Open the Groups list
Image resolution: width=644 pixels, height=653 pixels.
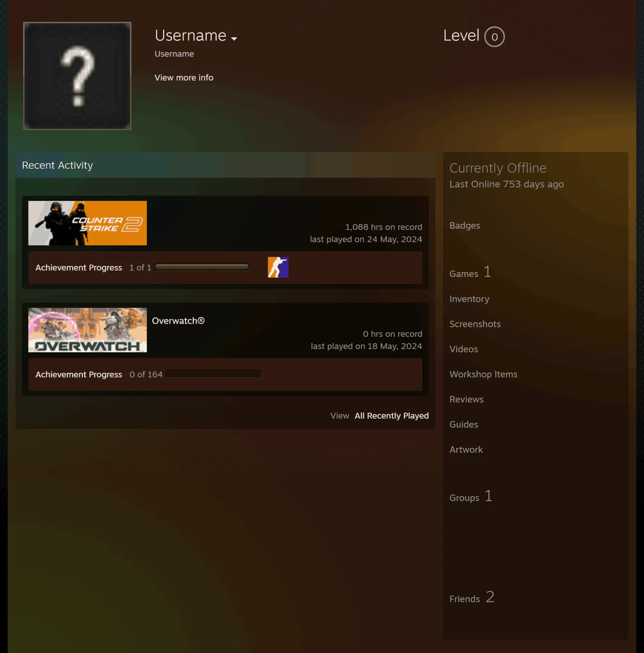coord(470,497)
